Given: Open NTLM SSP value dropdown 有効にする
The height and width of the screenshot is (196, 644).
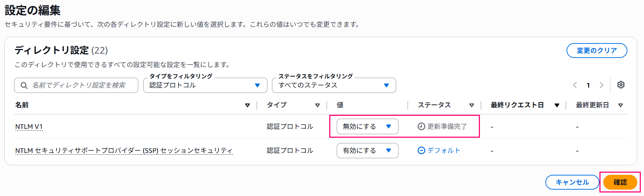Looking at the screenshot, I should (x=367, y=150).
